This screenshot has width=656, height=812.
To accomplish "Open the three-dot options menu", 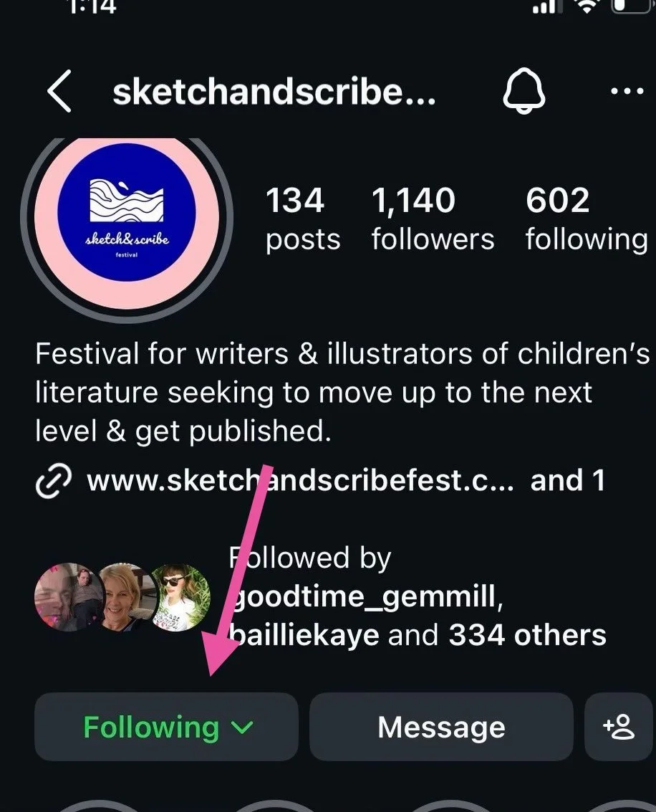I will pyautogui.click(x=627, y=91).
